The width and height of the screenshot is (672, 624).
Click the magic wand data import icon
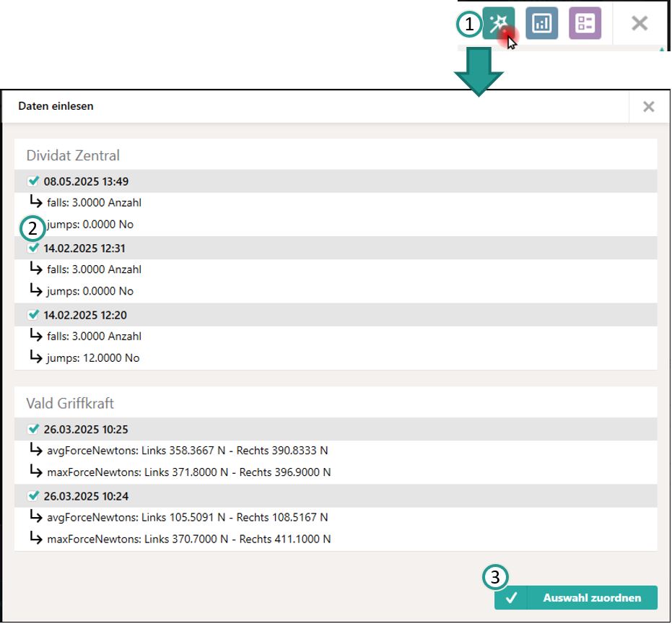point(498,24)
